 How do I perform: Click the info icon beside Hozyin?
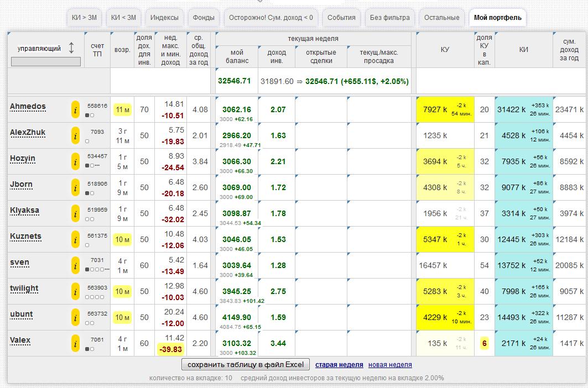point(75,161)
